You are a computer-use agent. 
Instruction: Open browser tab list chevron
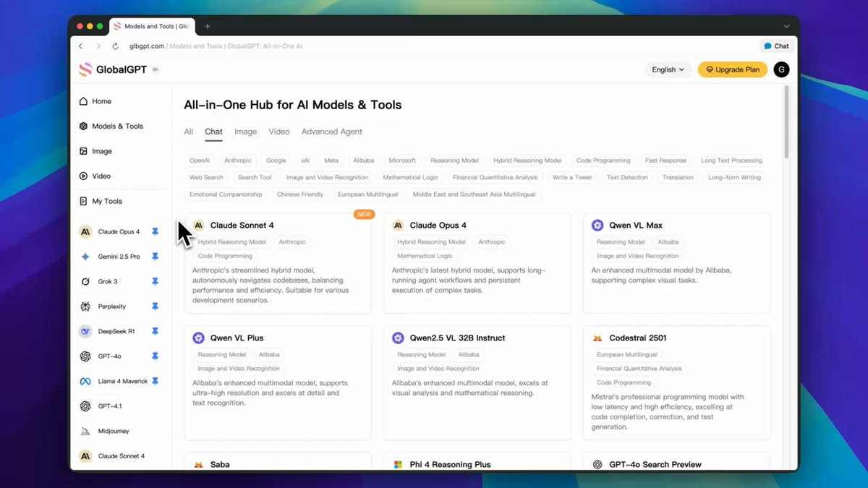786,26
